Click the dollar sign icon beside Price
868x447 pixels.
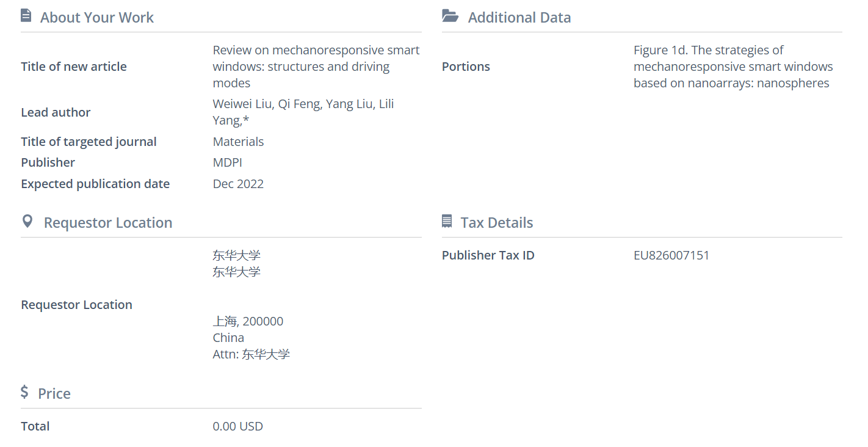click(x=24, y=392)
